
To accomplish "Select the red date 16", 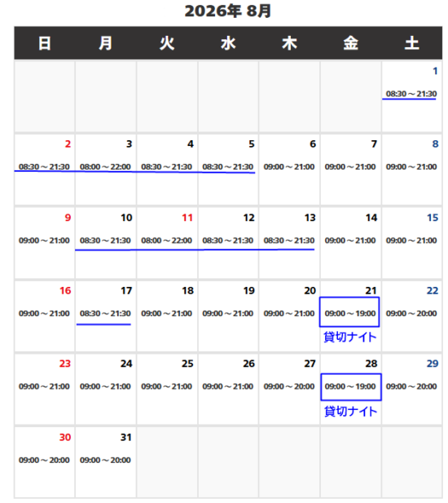I will 65,291.
